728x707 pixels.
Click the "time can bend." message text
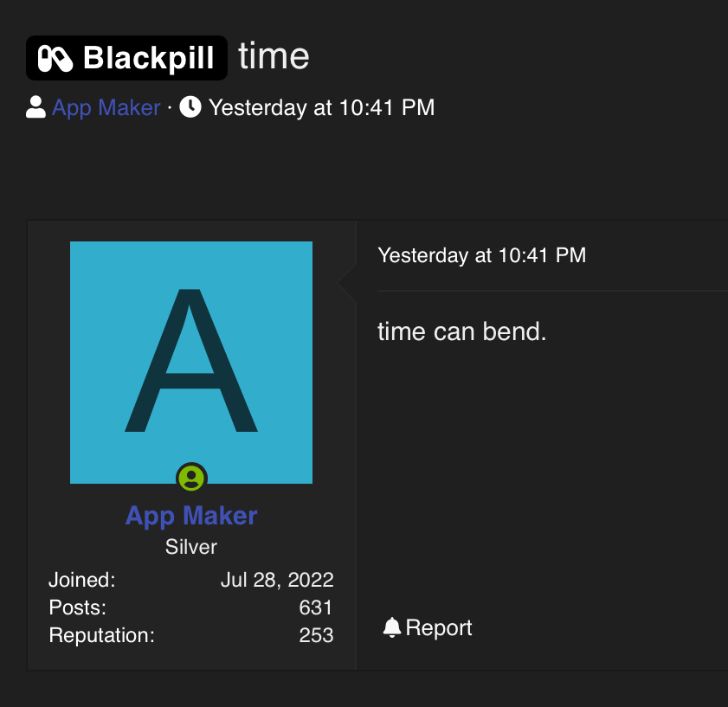(462, 331)
